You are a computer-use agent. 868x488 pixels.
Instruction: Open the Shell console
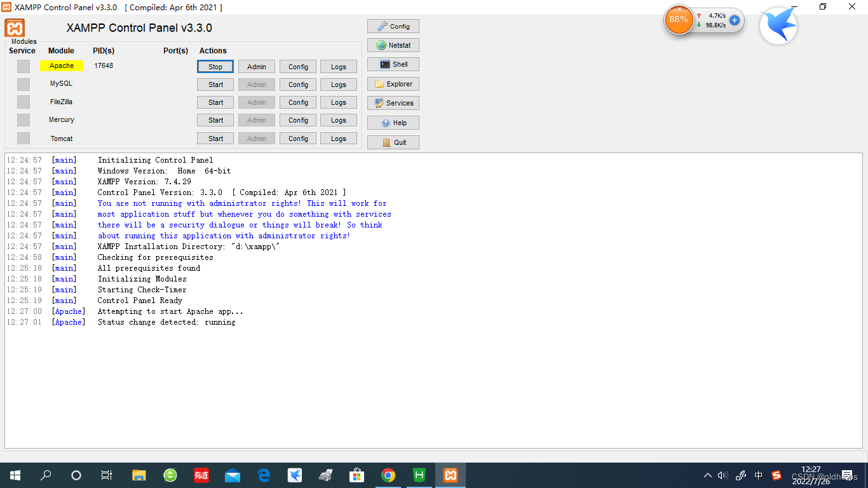[393, 64]
